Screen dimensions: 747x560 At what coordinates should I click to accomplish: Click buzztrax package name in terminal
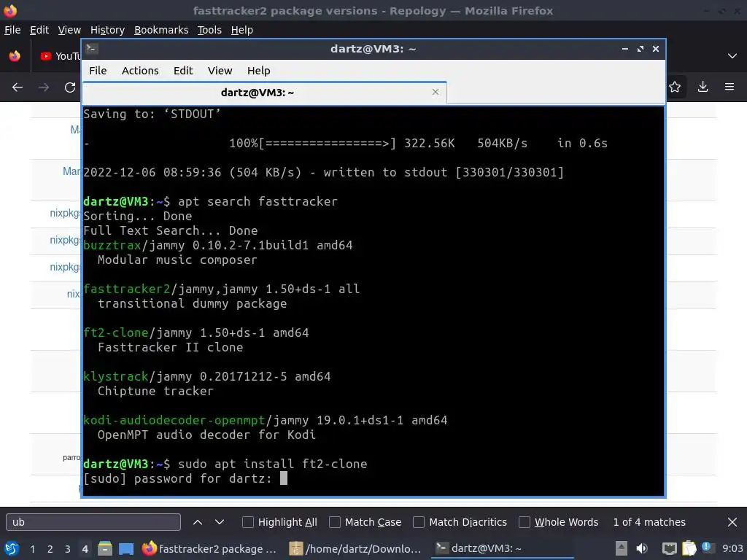point(112,245)
